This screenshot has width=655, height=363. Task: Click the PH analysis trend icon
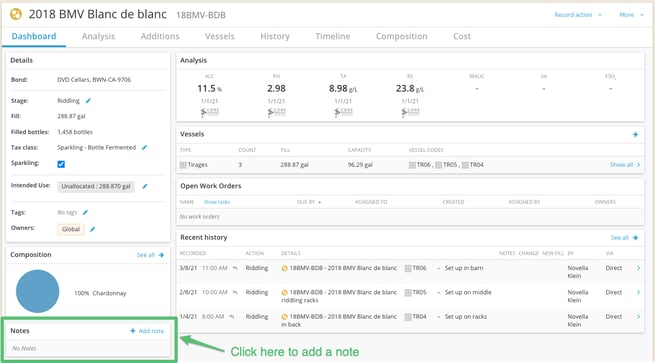point(277,112)
